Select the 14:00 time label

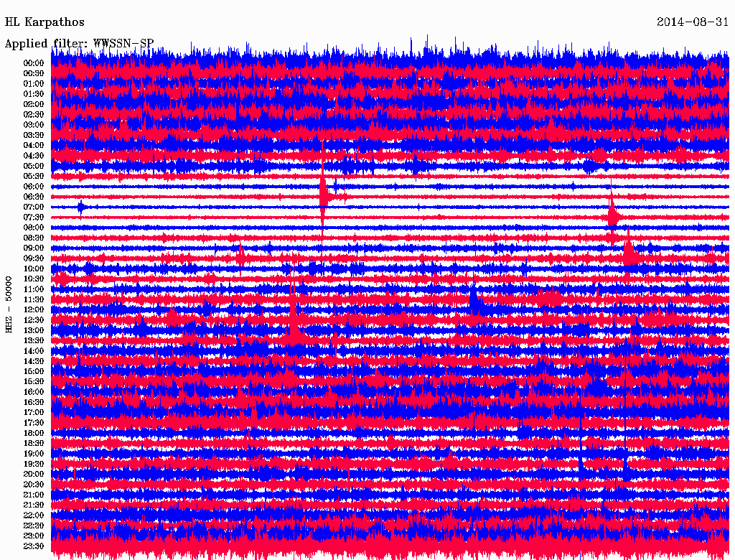(x=34, y=351)
